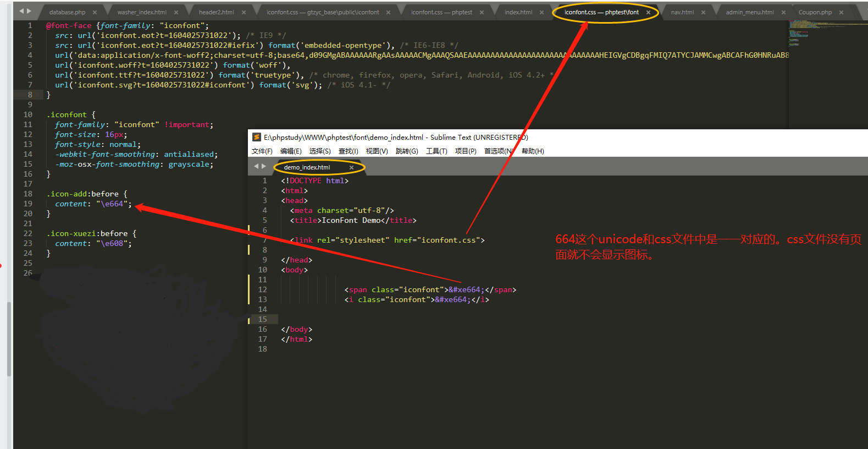
Task: Click the </body> closing tag line
Action: (x=296, y=329)
